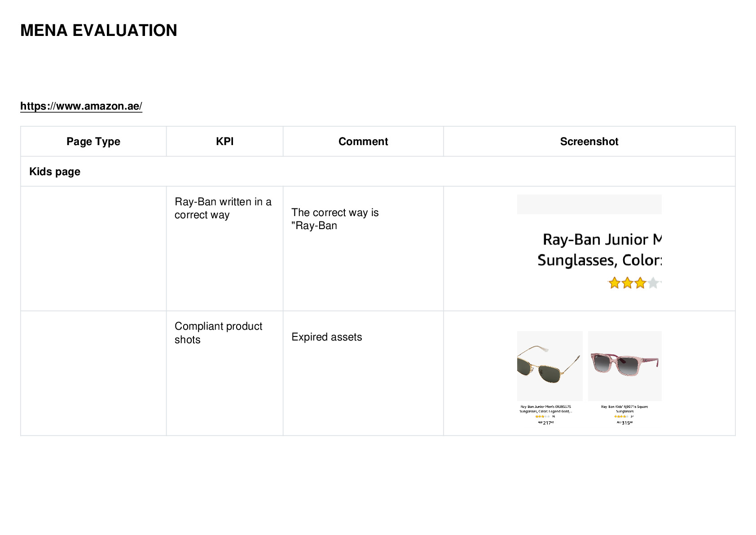Select the Kids page section row

coord(378,172)
